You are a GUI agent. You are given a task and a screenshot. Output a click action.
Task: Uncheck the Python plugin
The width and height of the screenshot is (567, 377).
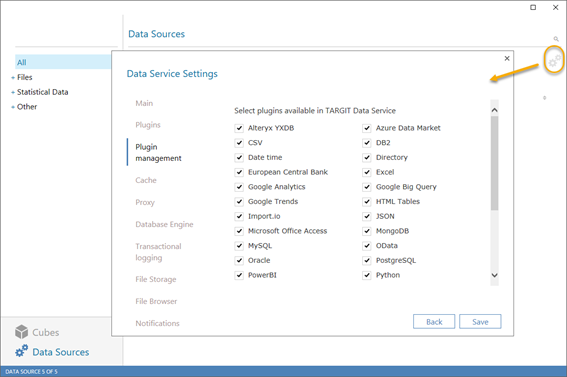point(367,275)
